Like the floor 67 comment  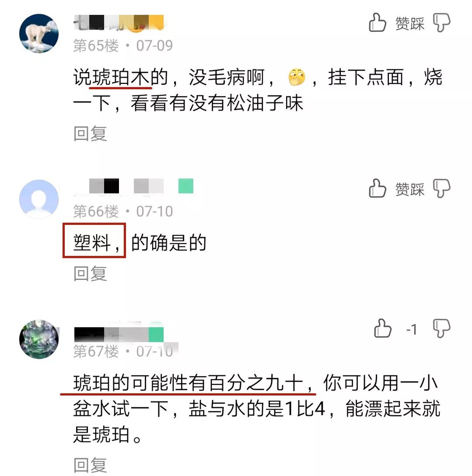click(x=383, y=329)
